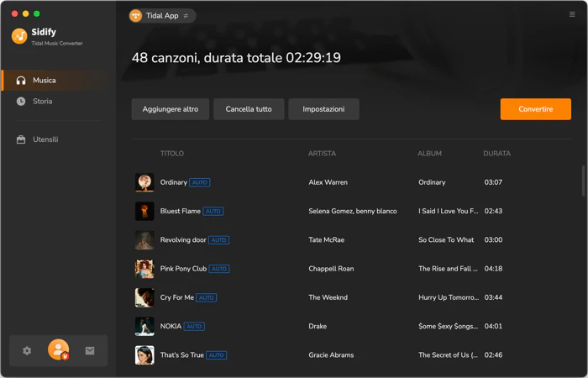This screenshot has width=588, height=378.
Task: Click the Aggiungere altro button
Action: (171, 109)
